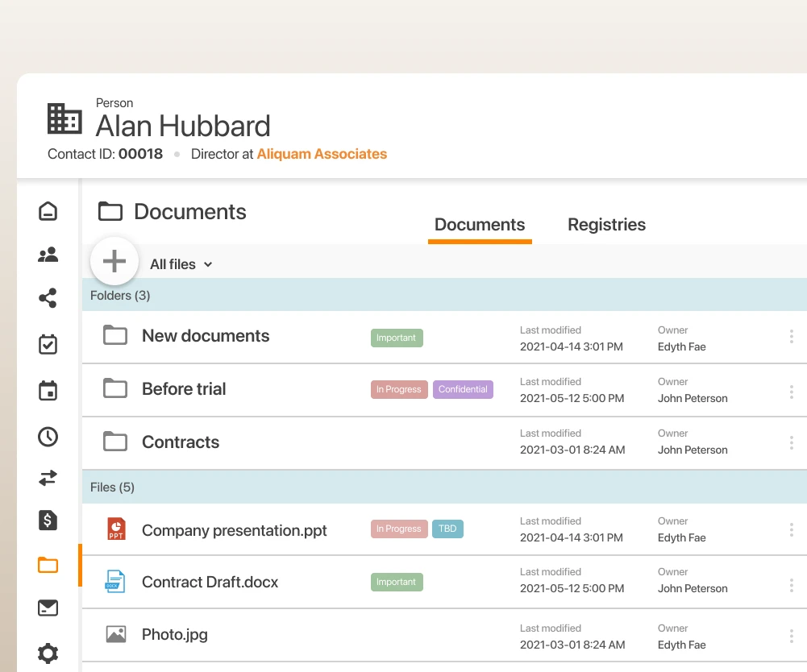Click date 2021-05-12 5:00 PM on Before trial row

coord(572,398)
